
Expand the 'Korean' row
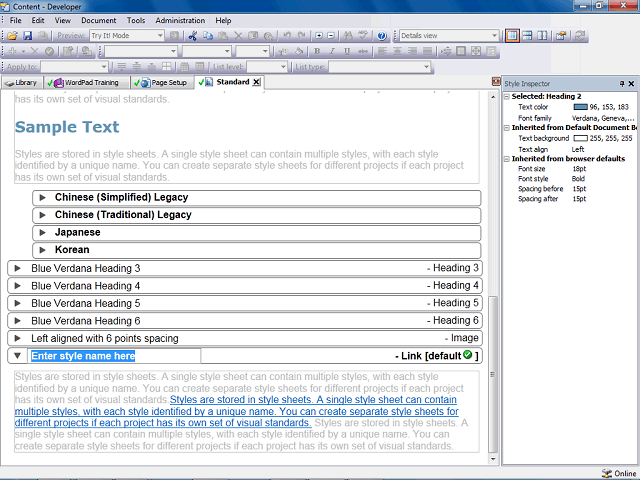coord(42,250)
